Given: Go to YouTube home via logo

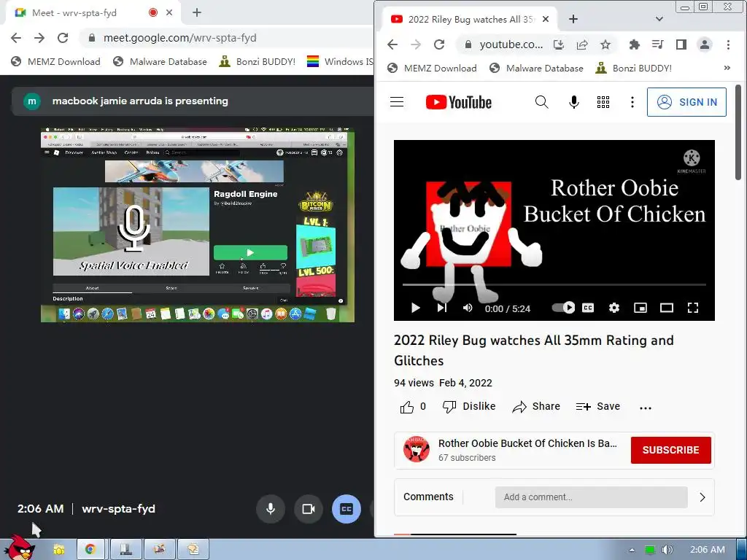Looking at the screenshot, I should pos(459,102).
